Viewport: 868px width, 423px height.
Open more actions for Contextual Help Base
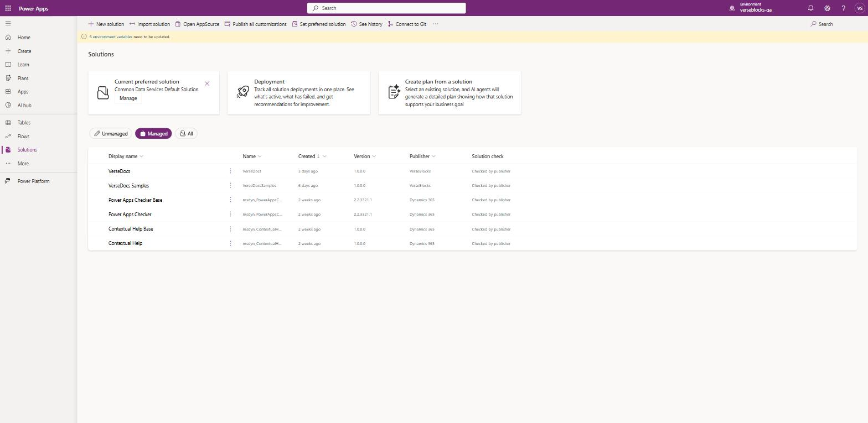[230, 229]
